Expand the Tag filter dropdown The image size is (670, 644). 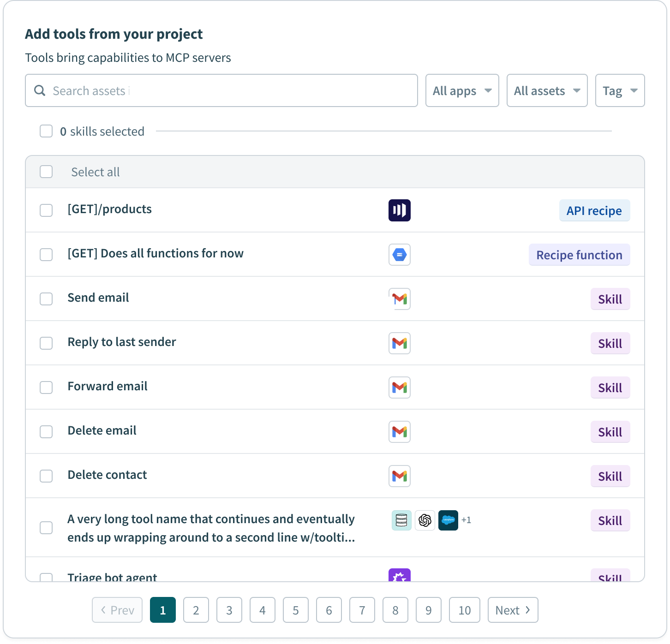(620, 90)
